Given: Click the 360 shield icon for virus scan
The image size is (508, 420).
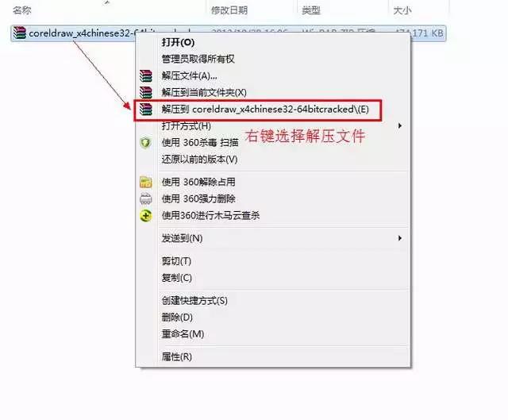Looking at the screenshot, I should tap(145, 143).
